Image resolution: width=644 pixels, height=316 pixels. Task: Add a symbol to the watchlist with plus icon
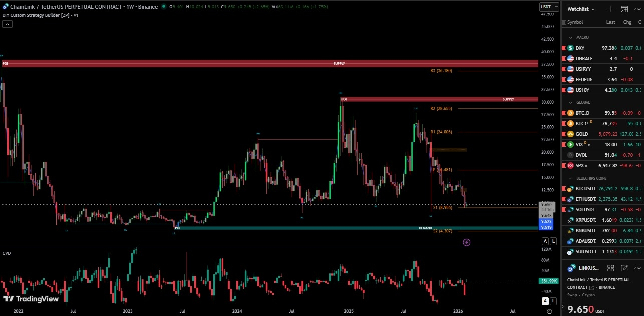tap(610, 9)
